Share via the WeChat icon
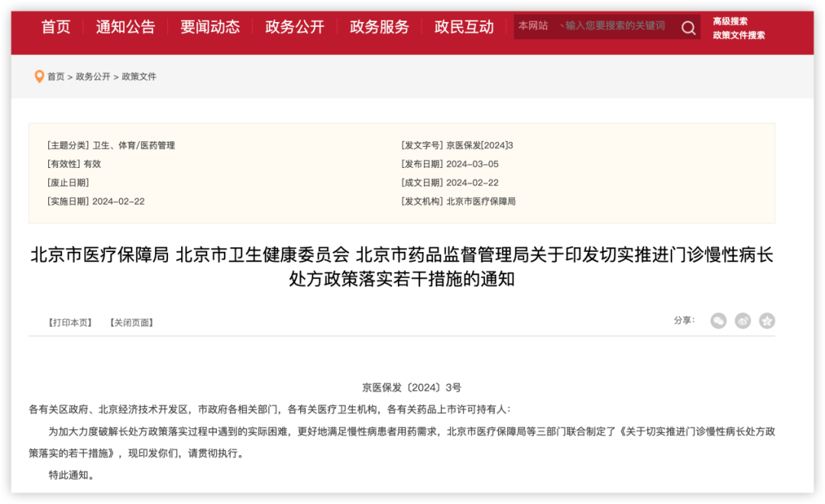Viewport: 825px width, 504px height. tap(718, 321)
